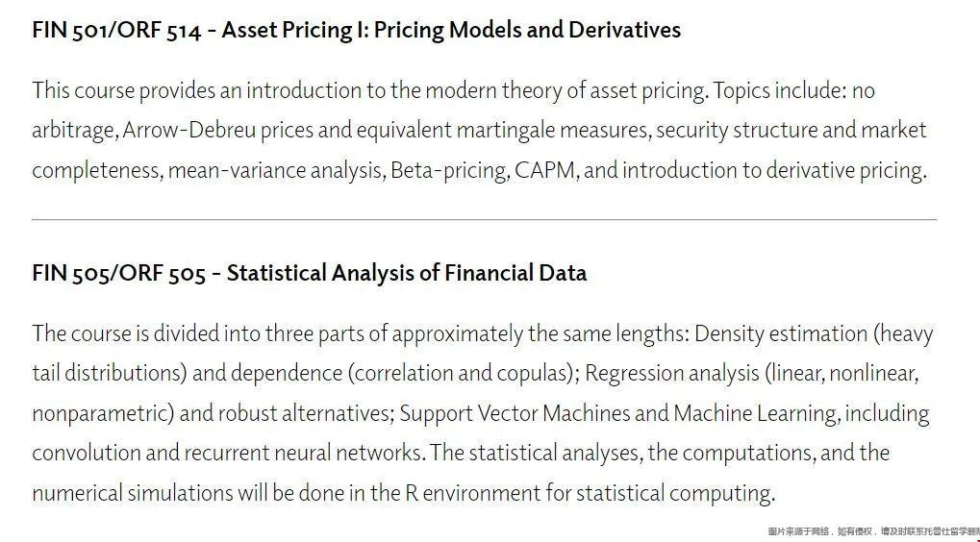Click the phrase "Beta-pricing"

point(449,170)
